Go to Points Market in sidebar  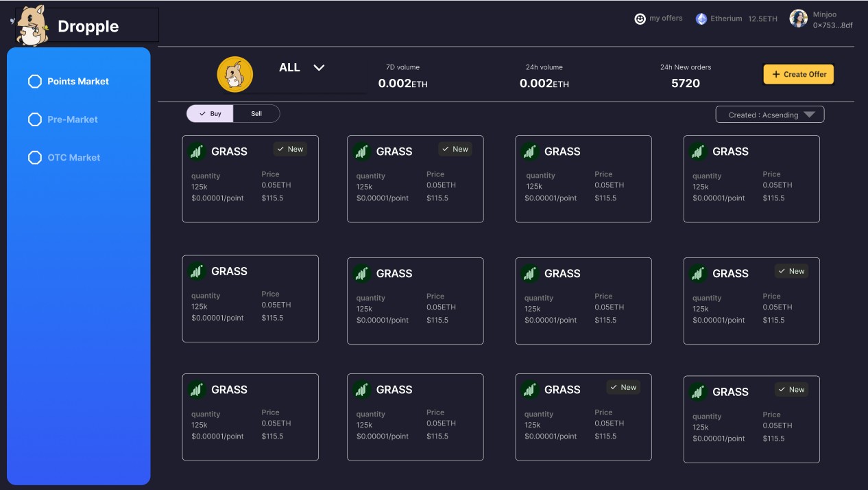click(78, 82)
